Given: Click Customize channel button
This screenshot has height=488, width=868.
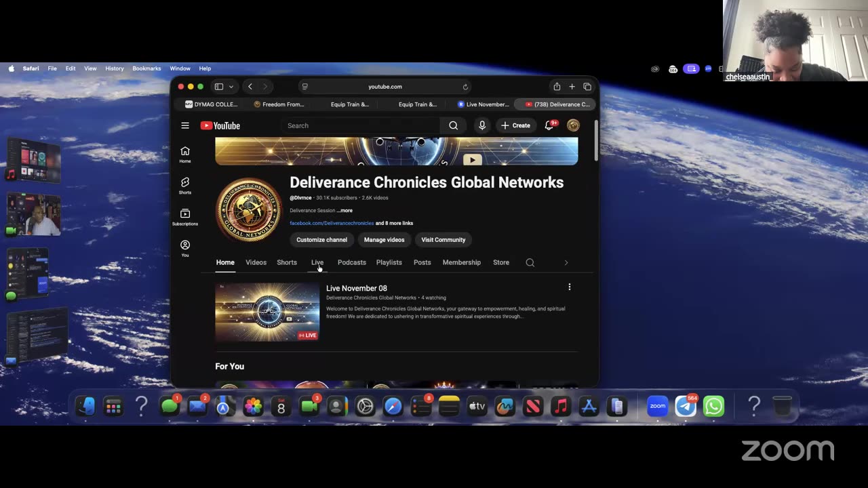Looking at the screenshot, I should click(x=321, y=240).
